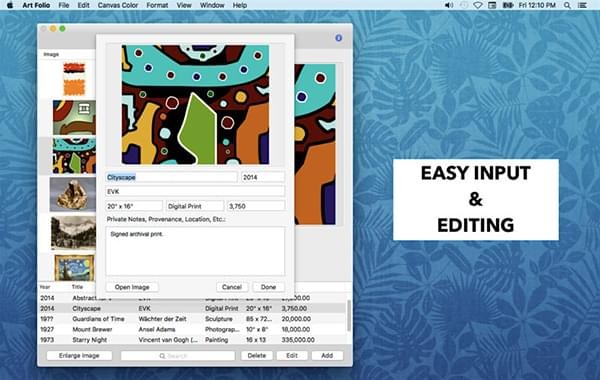Image resolution: width=600 pixels, height=380 pixels.
Task: Click the Edit button at bottom
Action: click(x=292, y=356)
